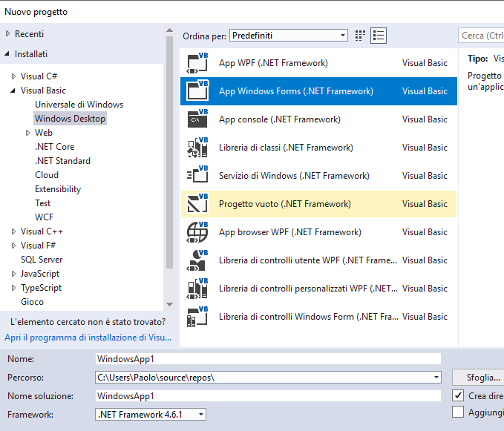Toggle the Crea directory checkbox
Viewport: 504px width, 431px height.
click(x=458, y=395)
